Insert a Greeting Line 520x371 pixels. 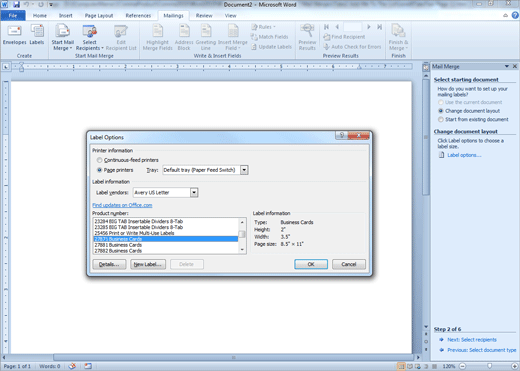tap(206, 37)
